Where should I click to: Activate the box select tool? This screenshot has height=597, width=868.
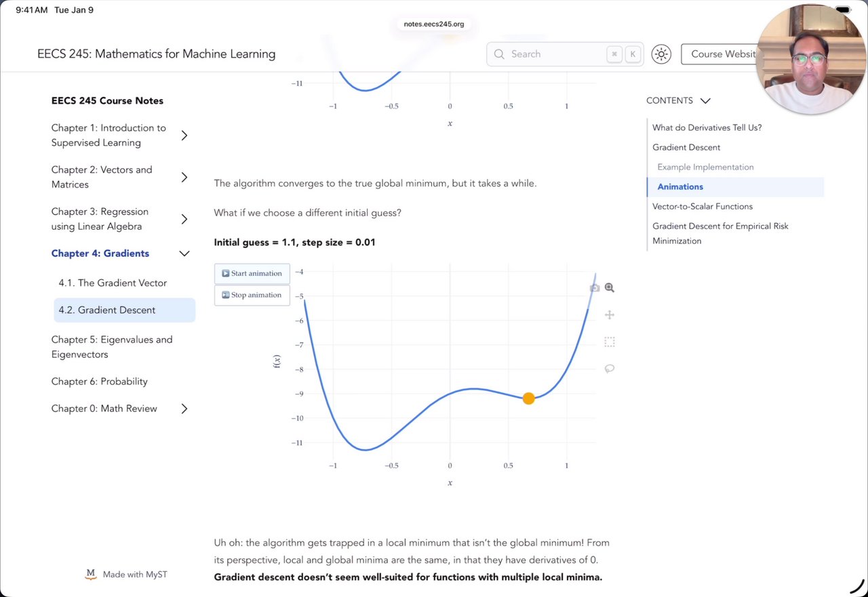pyautogui.click(x=610, y=342)
